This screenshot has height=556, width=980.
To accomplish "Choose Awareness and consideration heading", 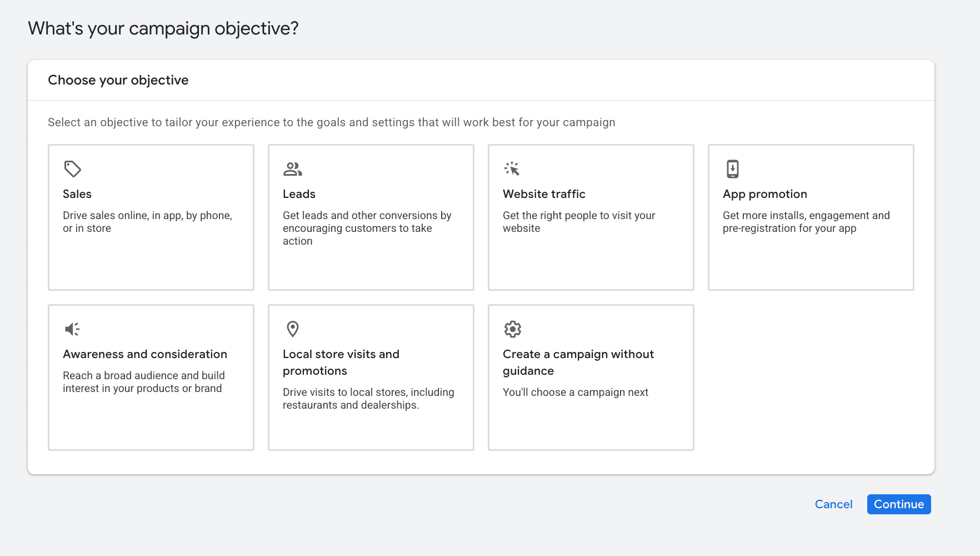I will point(145,354).
